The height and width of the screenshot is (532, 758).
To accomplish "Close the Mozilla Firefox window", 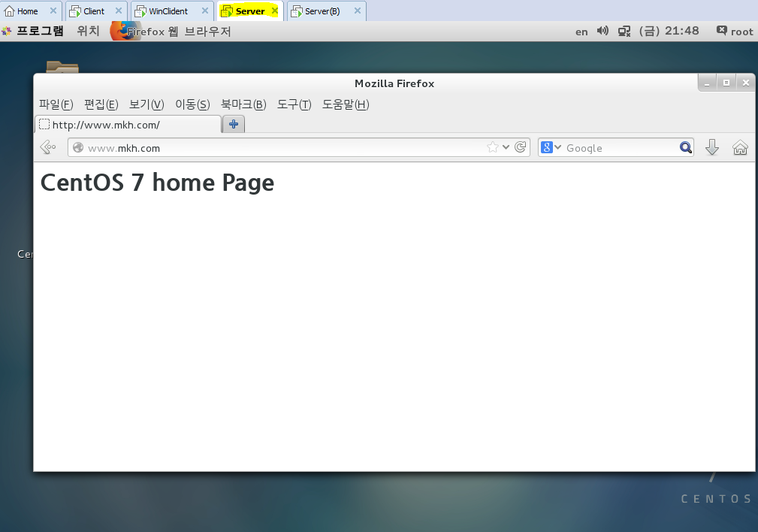I will pos(745,83).
